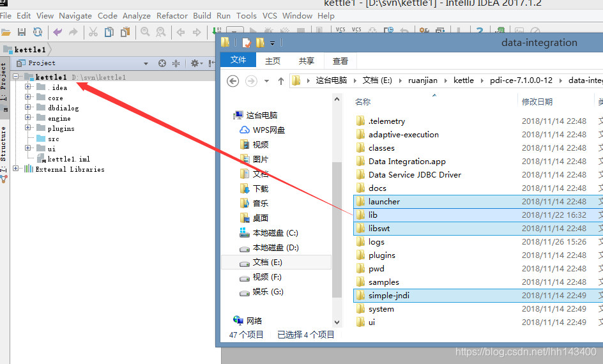Expand the ui node in Project tree
The height and width of the screenshot is (364, 603).
(27, 148)
